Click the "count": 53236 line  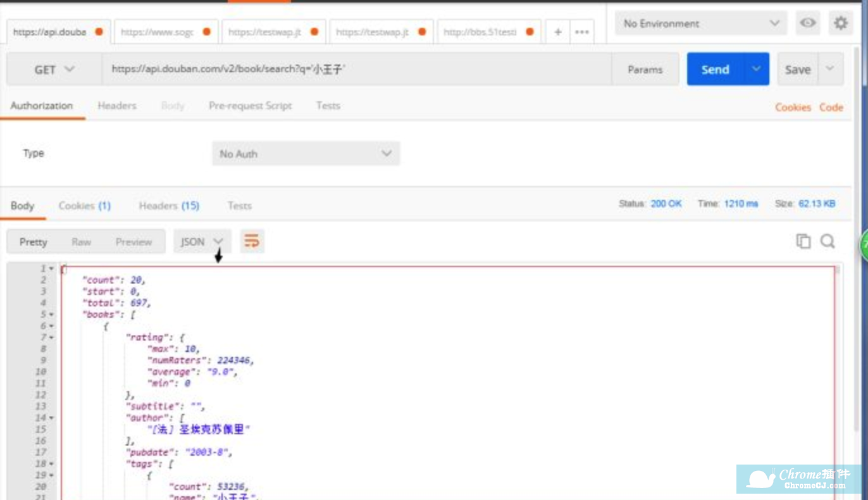(x=208, y=487)
